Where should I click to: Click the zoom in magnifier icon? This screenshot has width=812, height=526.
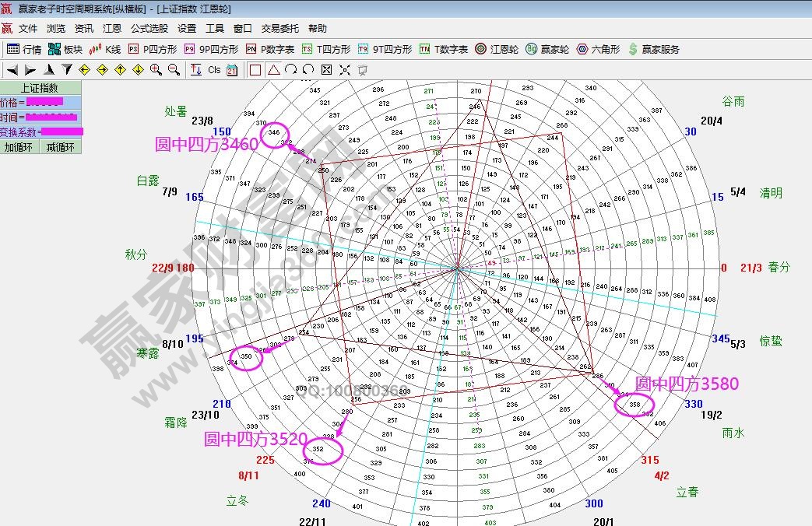click(x=156, y=70)
